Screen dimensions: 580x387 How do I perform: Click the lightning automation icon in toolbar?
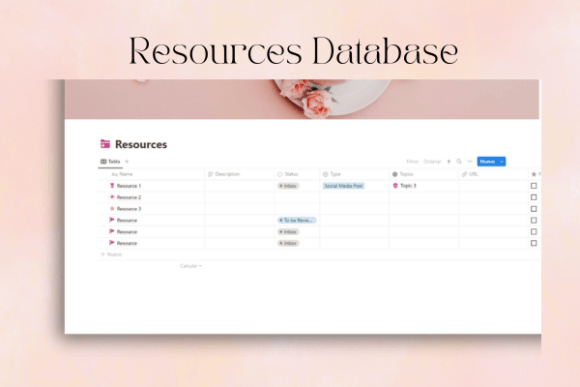[449, 162]
